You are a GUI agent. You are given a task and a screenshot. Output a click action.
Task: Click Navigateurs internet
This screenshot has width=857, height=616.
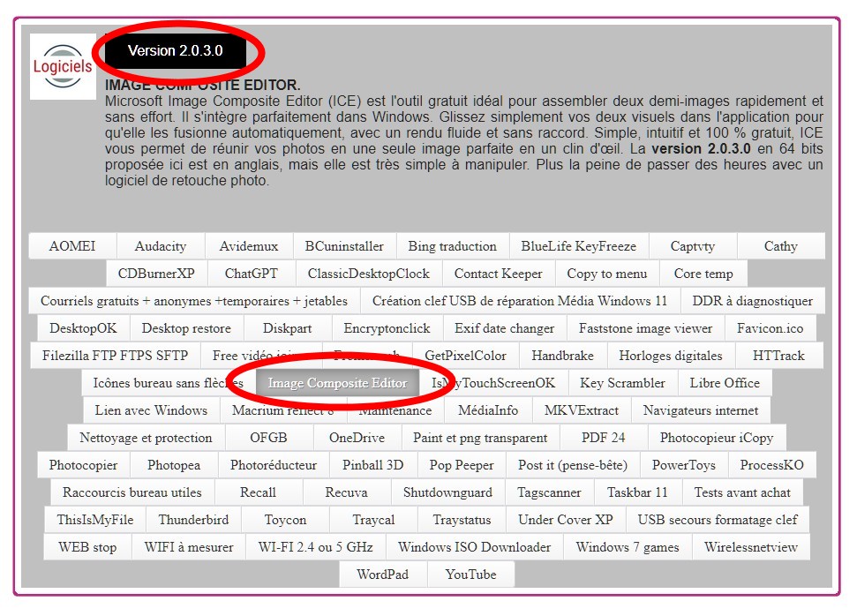point(701,410)
